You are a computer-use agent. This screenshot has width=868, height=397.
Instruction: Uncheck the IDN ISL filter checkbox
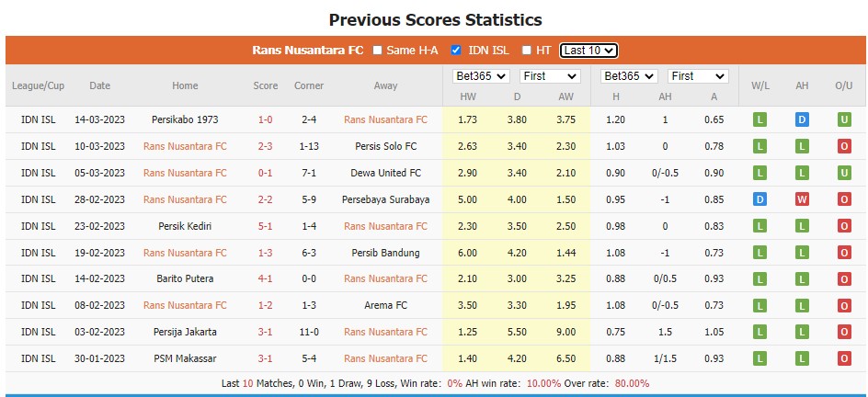tap(456, 51)
